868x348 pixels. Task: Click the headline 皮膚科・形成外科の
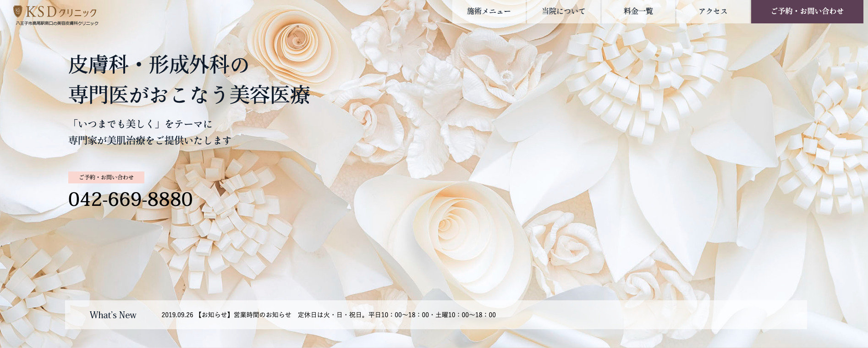[159, 64]
